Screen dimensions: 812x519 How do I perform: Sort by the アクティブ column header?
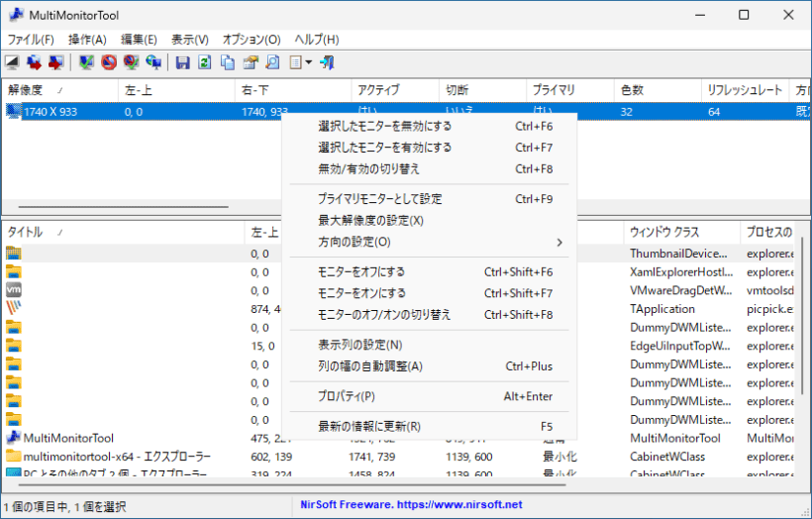coord(395,90)
